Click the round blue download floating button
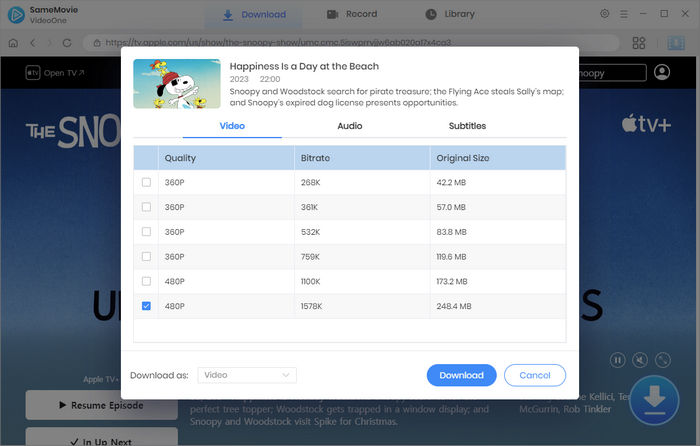The width and height of the screenshot is (700, 446). point(654,400)
